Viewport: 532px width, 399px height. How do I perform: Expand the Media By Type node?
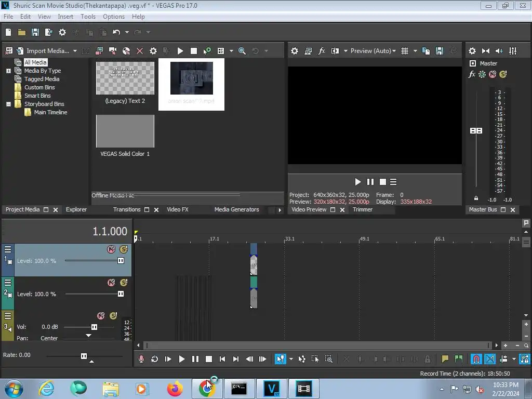8,71
